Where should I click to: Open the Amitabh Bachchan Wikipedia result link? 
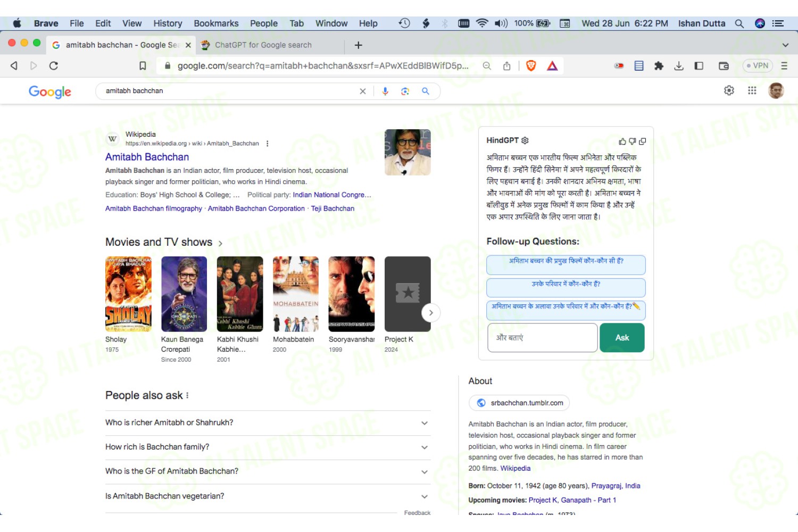click(147, 157)
